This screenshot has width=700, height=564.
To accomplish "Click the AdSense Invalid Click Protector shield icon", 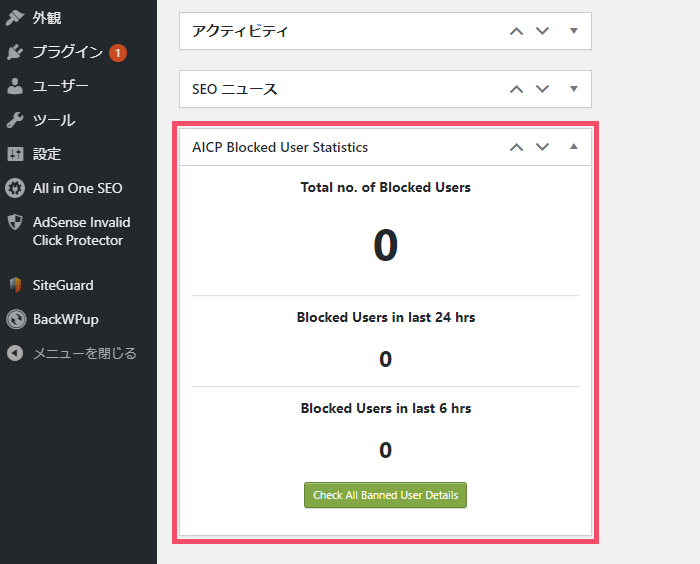I will 15,222.
